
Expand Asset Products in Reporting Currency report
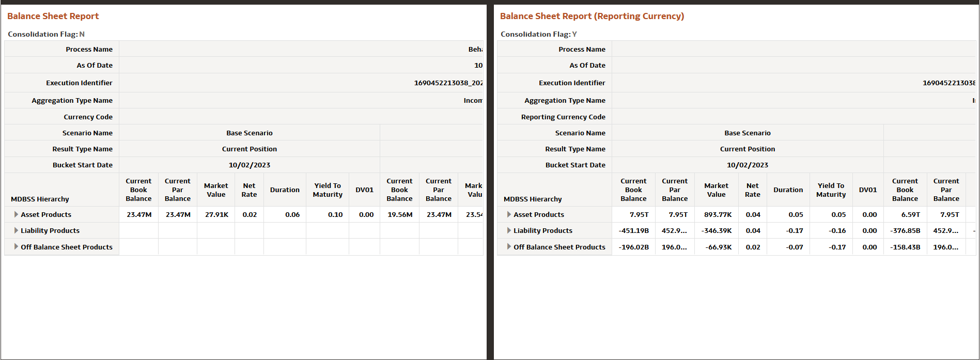click(x=509, y=214)
